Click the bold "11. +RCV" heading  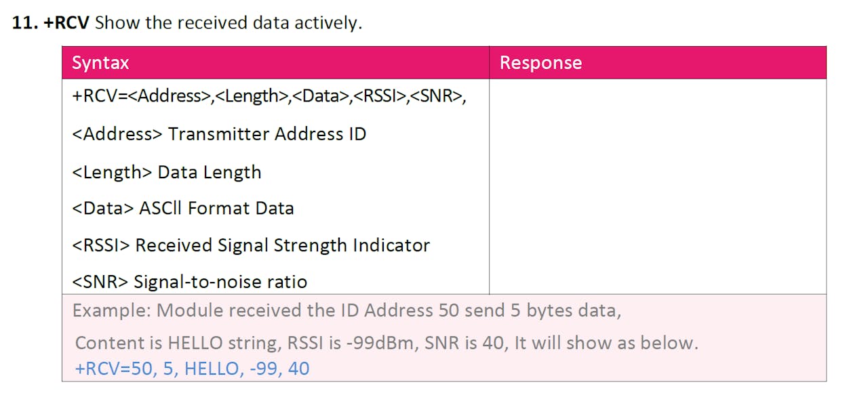pyautogui.click(x=51, y=22)
